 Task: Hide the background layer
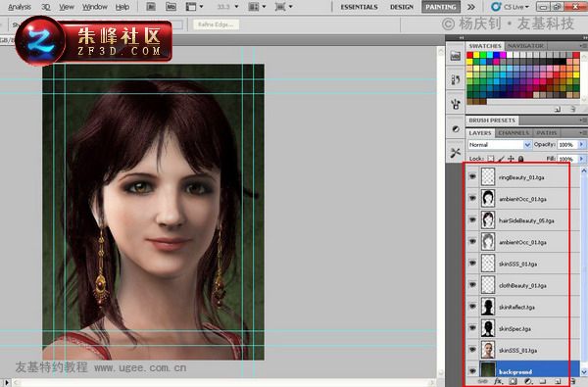(472, 371)
